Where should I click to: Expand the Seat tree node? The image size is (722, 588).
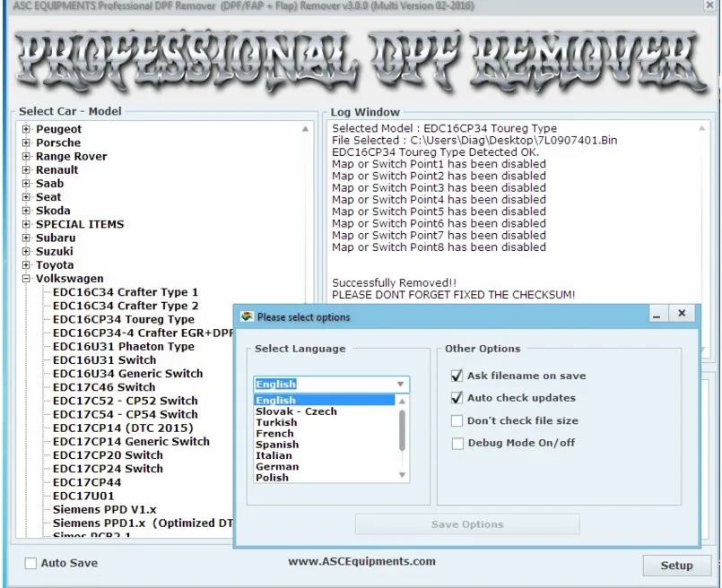26,197
